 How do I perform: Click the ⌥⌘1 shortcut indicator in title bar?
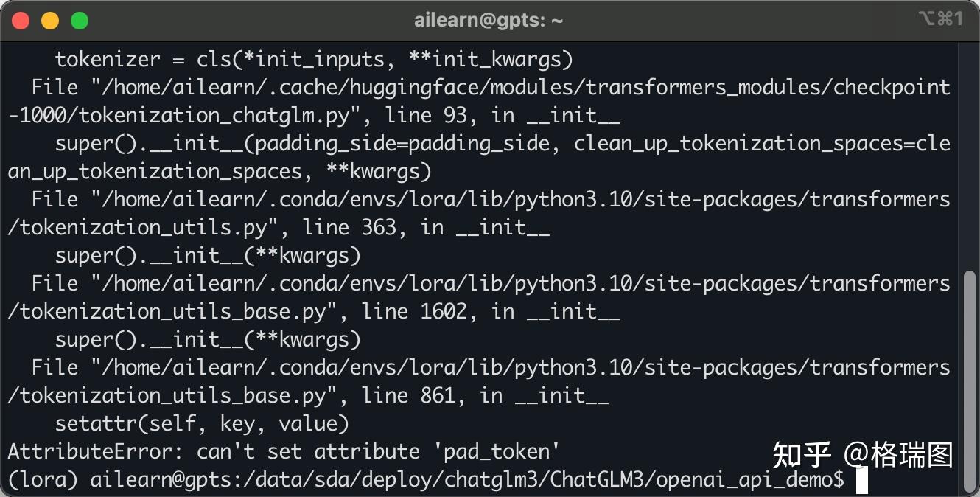tap(940, 19)
